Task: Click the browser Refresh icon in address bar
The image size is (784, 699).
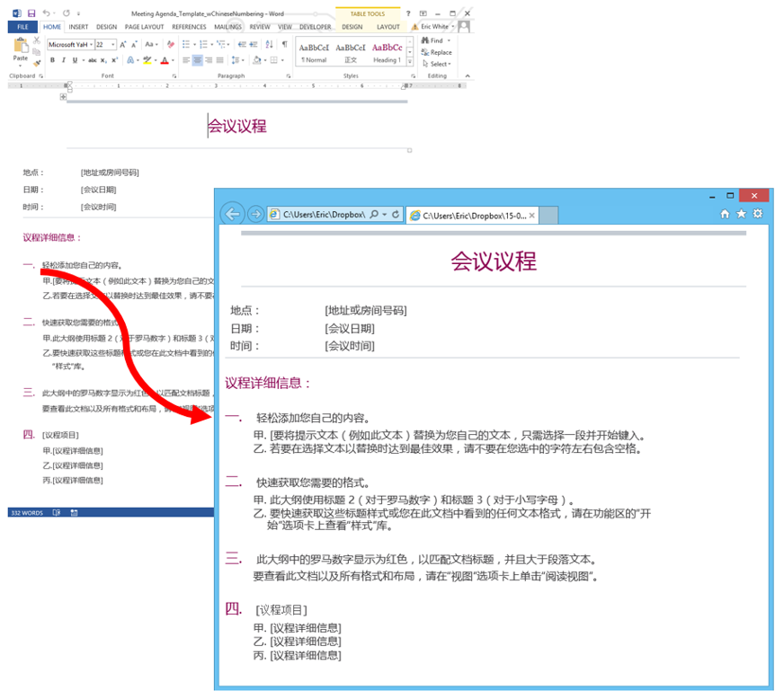Action: 396,215
